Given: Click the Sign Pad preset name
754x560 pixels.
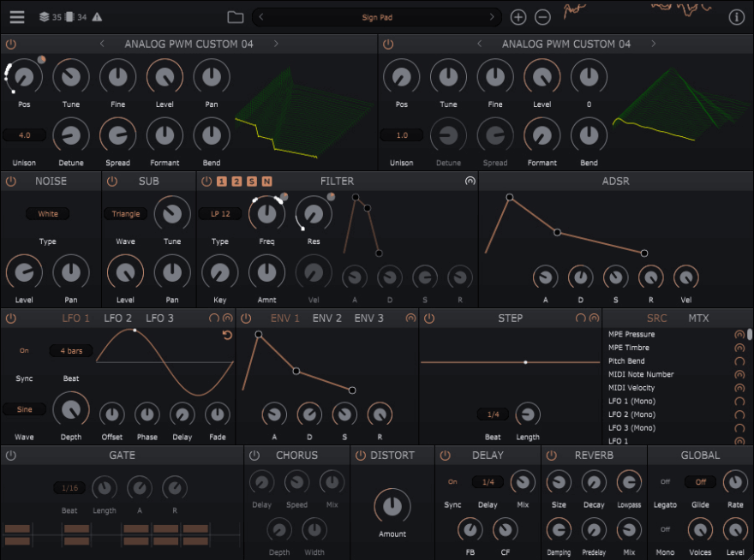Looking at the screenshot, I should [377, 17].
